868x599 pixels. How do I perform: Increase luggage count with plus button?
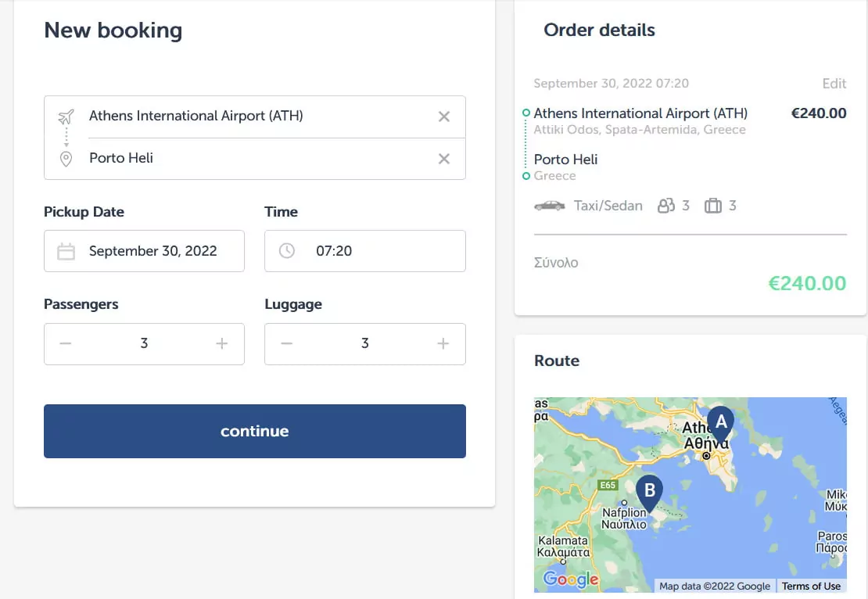click(x=443, y=344)
